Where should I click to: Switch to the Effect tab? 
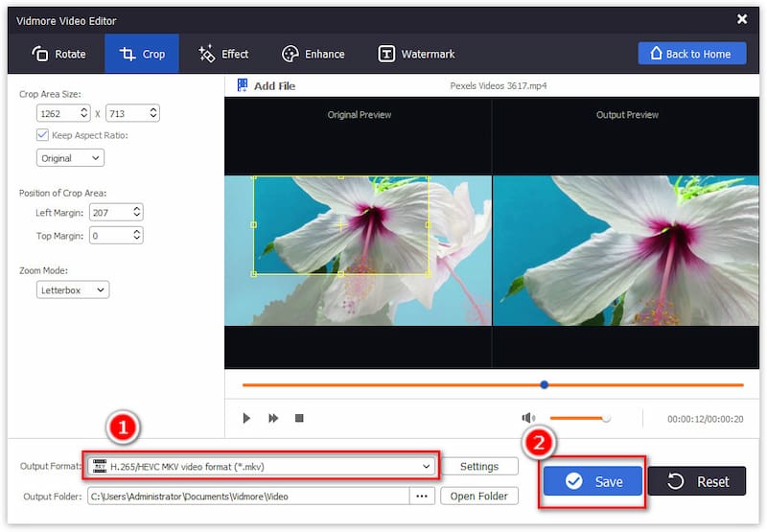[x=222, y=54]
